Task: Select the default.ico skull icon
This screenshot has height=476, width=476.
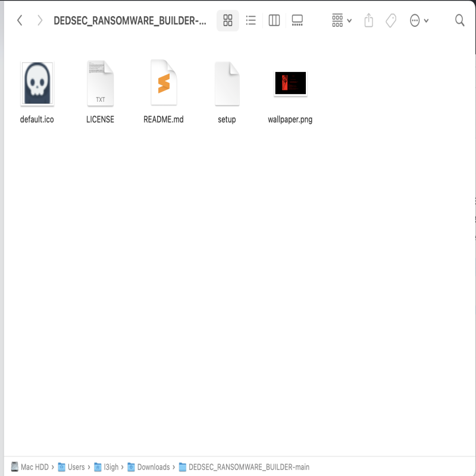Action: coord(37,83)
